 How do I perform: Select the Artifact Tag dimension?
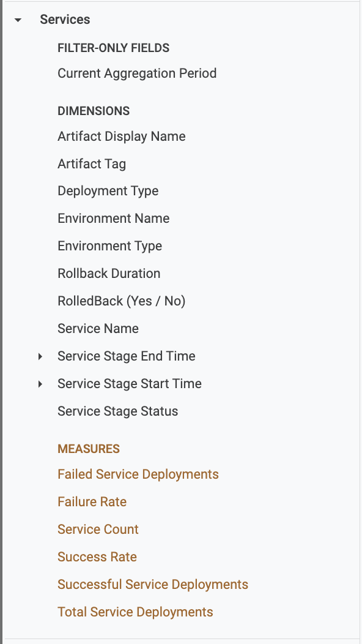[x=92, y=164]
